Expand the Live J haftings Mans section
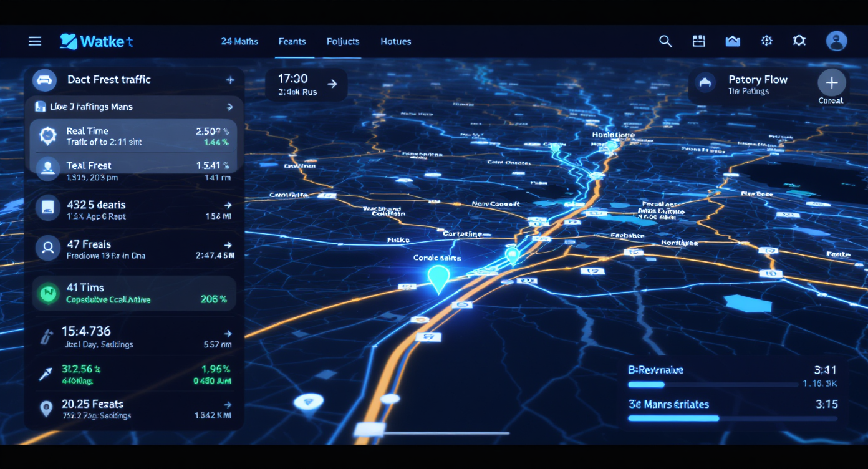Viewport: 868px width, 469px height. point(229,107)
